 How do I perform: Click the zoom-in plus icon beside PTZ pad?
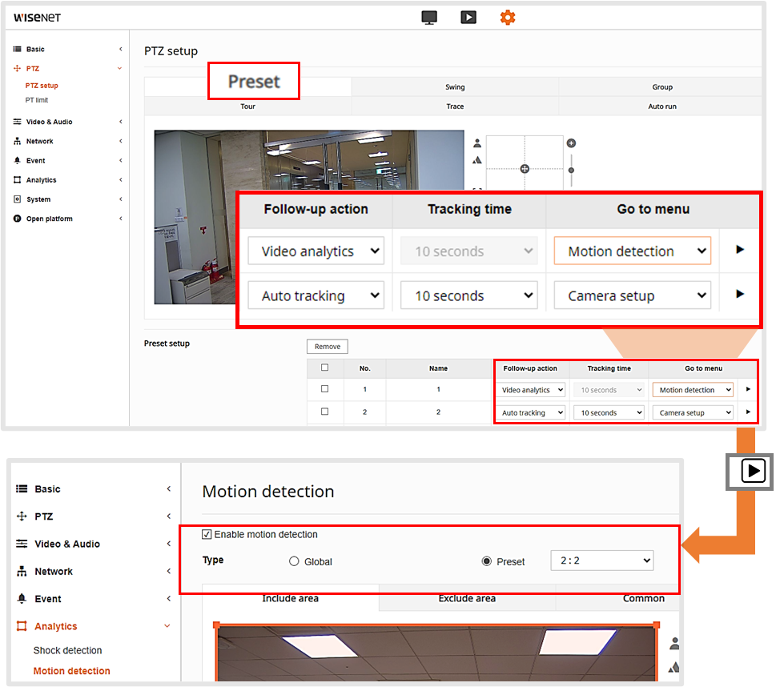point(571,143)
